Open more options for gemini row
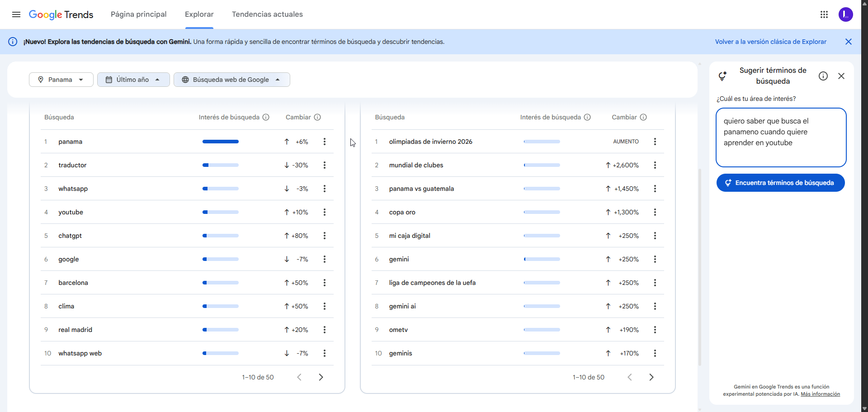868x412 pixels. [x=655, y=259]
